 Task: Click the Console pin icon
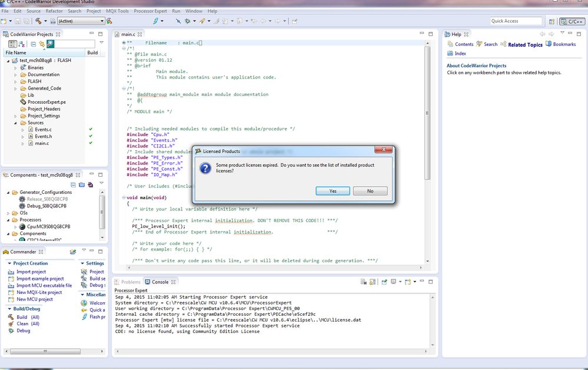click(x=384, y=282)
